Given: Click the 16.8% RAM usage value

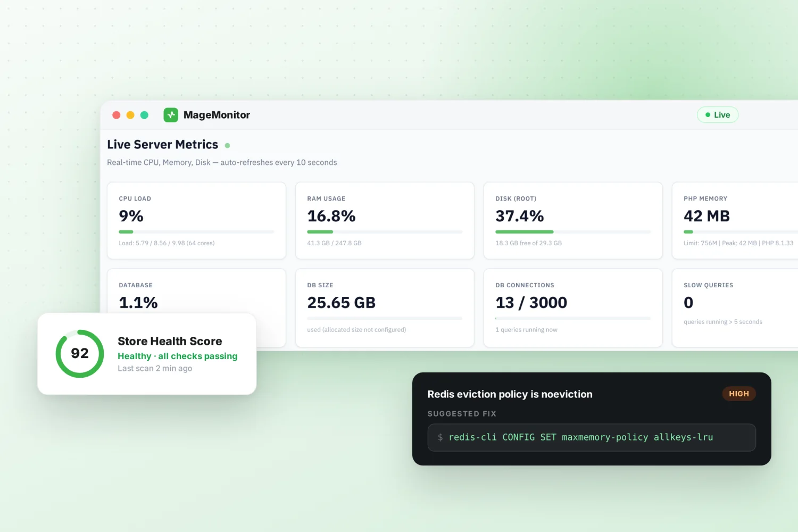Looking at the screenshot, I should (331, 216).
